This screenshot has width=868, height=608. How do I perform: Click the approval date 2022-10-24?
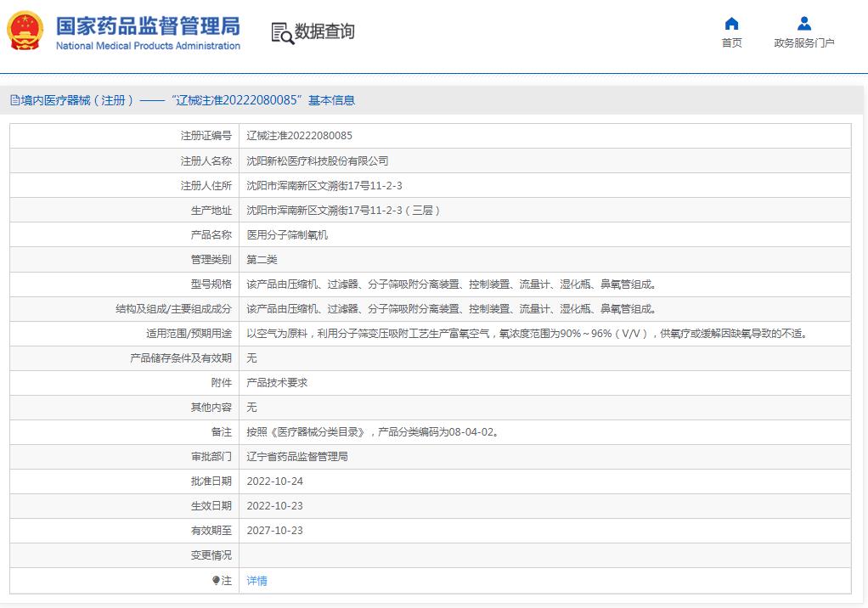[x=274, y=481]
